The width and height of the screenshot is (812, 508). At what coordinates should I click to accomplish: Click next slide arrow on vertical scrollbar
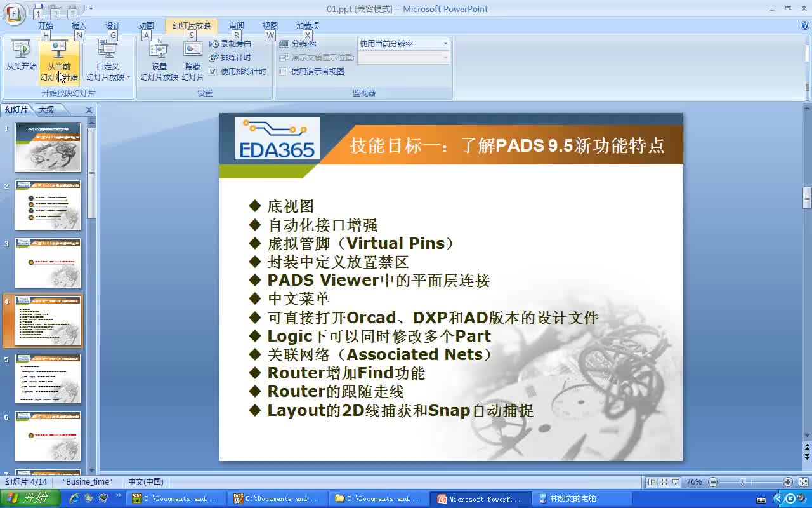(807, 456)
